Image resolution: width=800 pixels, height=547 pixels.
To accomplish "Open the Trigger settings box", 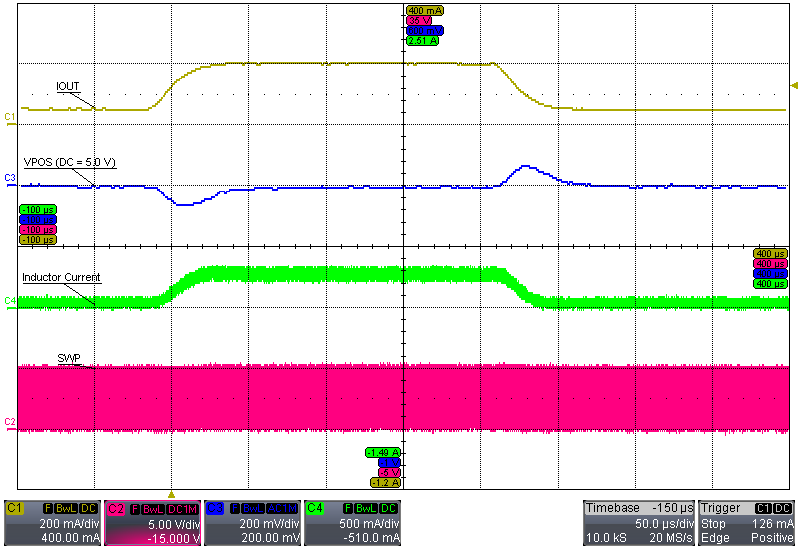I will pyautogui.click(x=747, y=523).
